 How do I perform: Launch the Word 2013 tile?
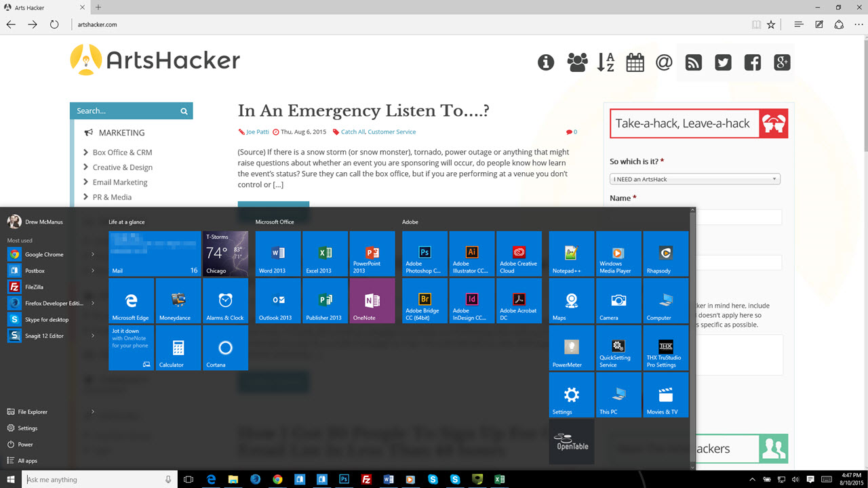(278, 253)
